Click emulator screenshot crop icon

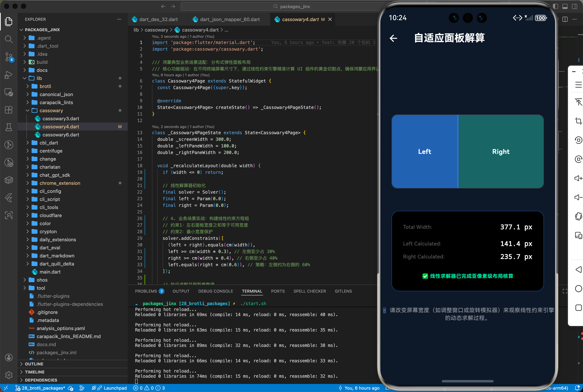click(578, 121)
